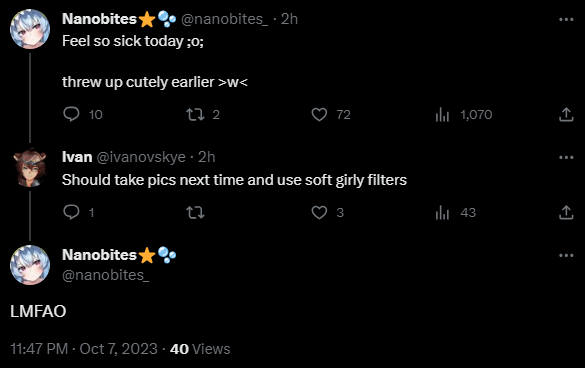585x368 pixels.
Task: Like the 'Feel so sick today' tweet
Action: [331, 114]
